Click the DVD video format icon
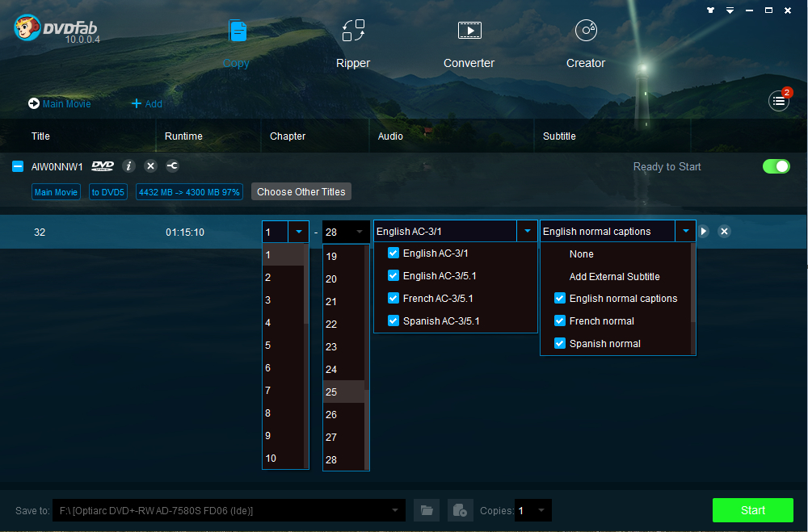This screenshot has width=808, height=532. (103, 165)
